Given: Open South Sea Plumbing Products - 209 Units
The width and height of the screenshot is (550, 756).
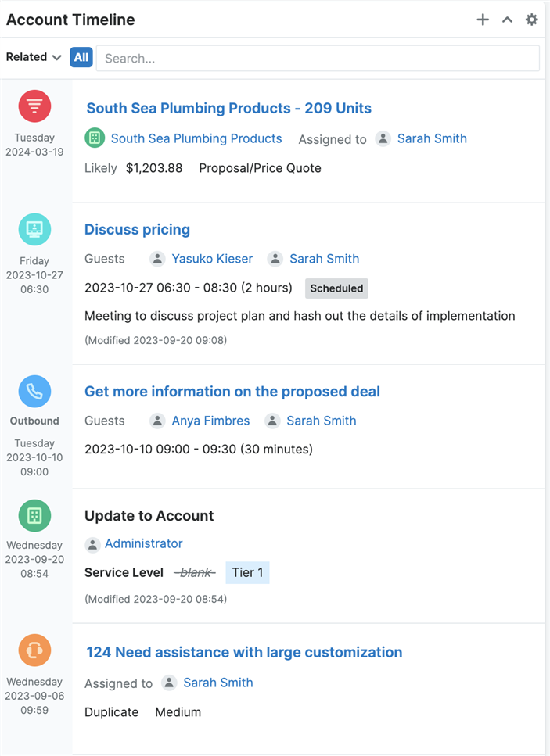Looking at the screenshot, I should pyautogui.click(x=228, y=109).
